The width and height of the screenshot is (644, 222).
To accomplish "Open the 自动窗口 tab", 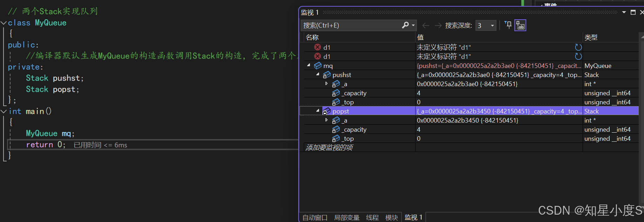I will click(x=315, y=217).
